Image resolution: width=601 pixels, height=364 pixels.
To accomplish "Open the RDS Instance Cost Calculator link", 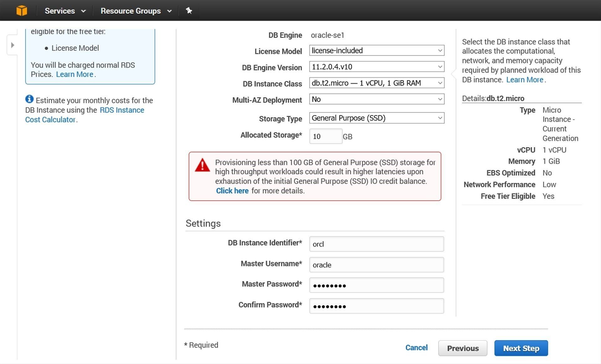I will point(85,115).
